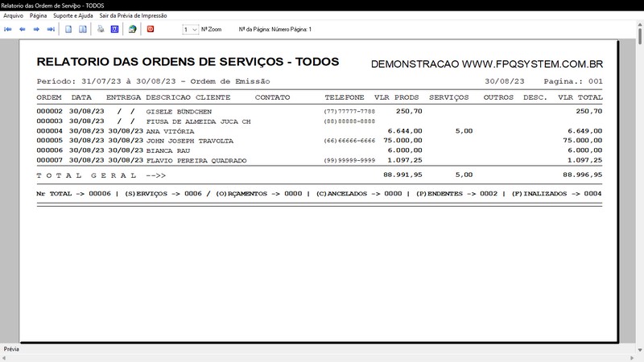The height and width of the screenshot is (362, 644).
Task: Click the globe email/web icon
Action: (132, 29)
